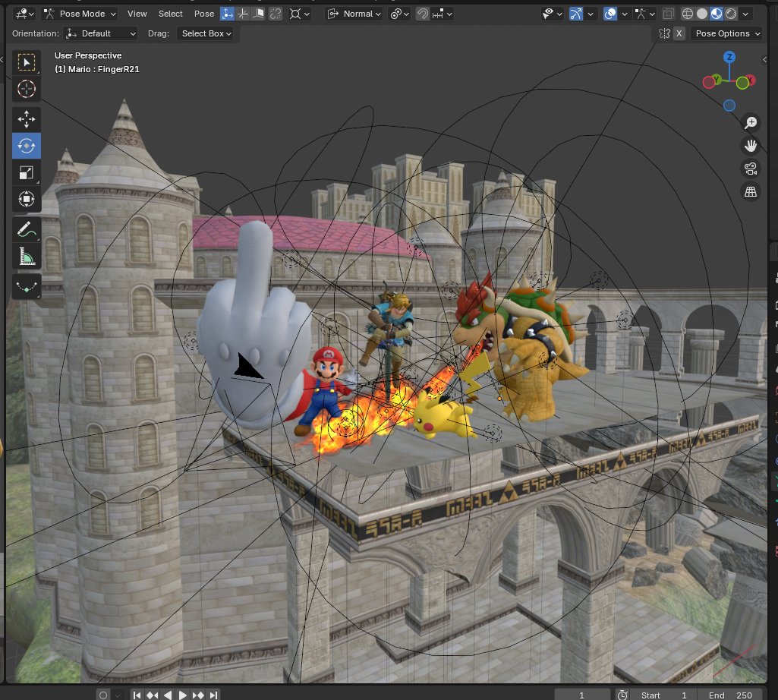The width and height of the screenshot is (778, 700).
Task: Click the zoom magnifier viewport control
Action: pyautogui.click(x=751, y=123)
